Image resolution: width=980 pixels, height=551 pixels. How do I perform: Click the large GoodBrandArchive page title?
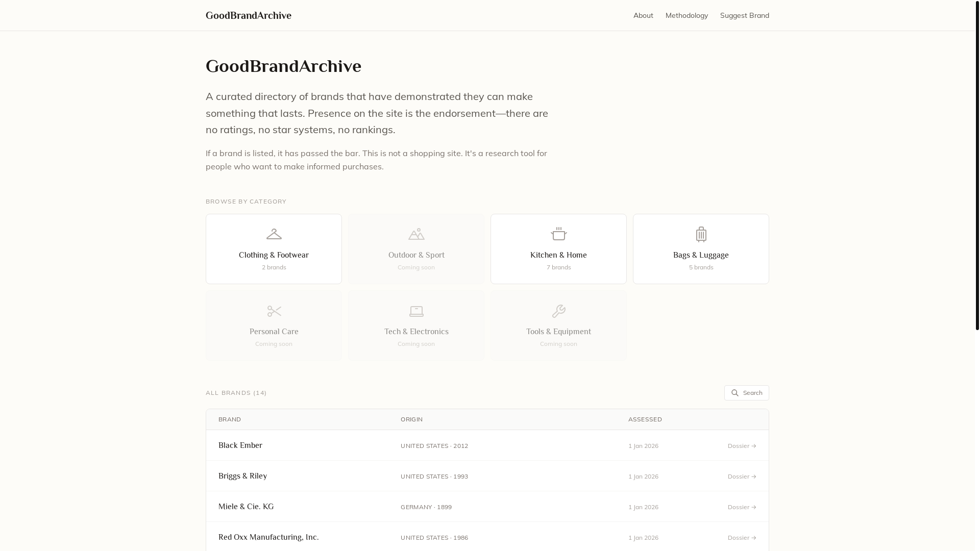[283, 66]
